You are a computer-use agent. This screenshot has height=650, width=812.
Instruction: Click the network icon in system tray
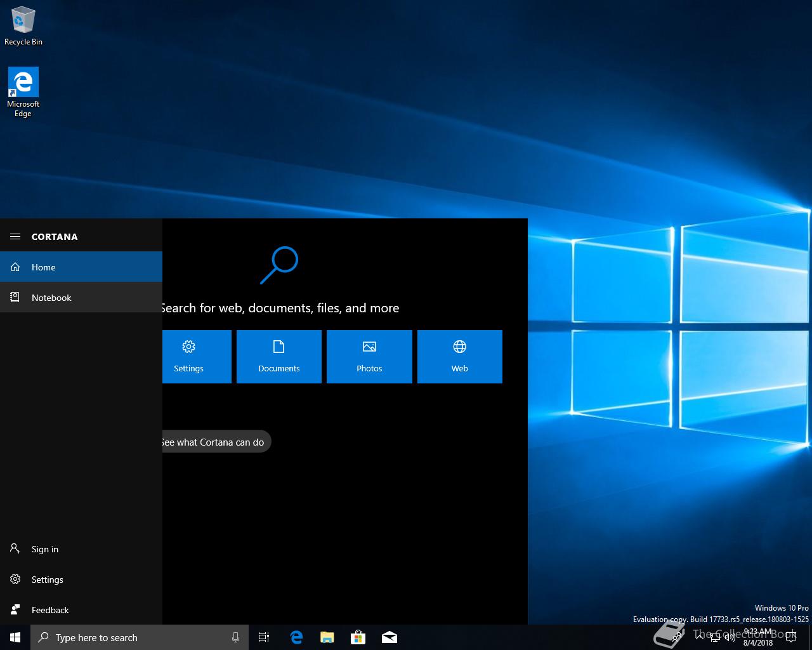pos(714,637)
